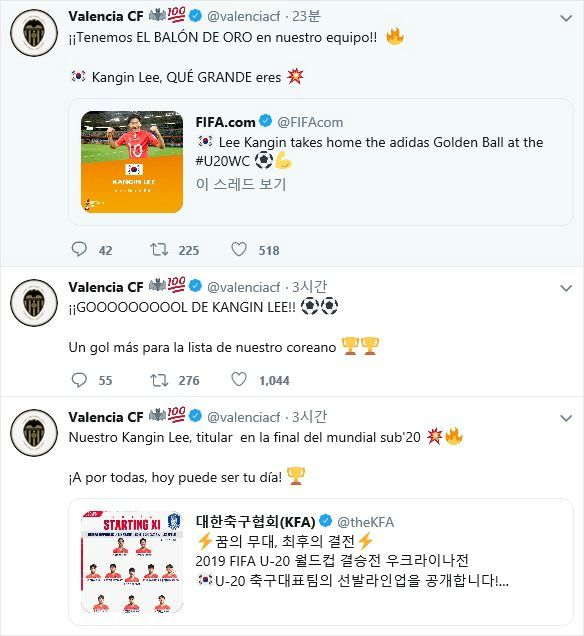The width and height of the screenshot is (584, 636).
Task: Like the goal tweet with 1,044 likes
Action: [x=239, y=380]
